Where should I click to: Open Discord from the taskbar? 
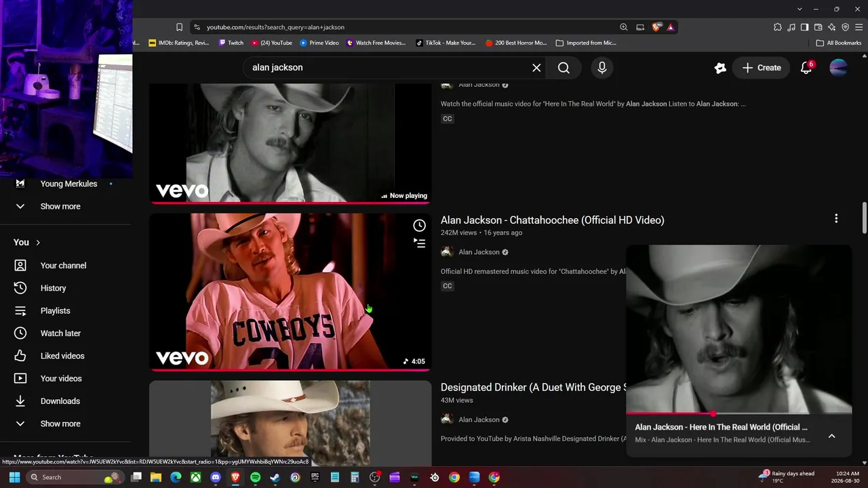coord(216,477)
